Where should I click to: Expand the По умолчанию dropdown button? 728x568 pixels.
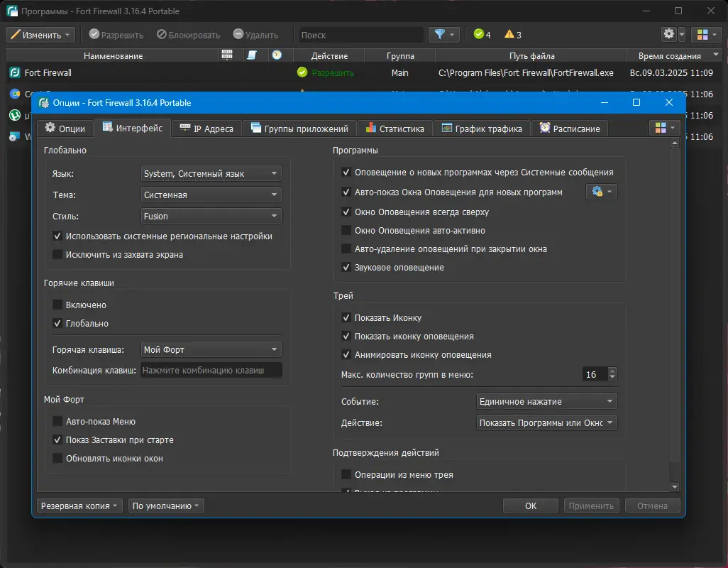(166, 506)
